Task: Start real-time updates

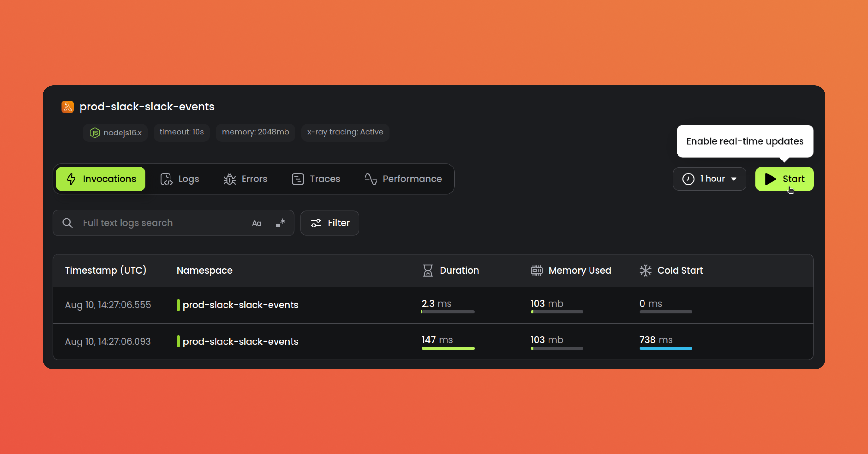Action: click(784, 179)
